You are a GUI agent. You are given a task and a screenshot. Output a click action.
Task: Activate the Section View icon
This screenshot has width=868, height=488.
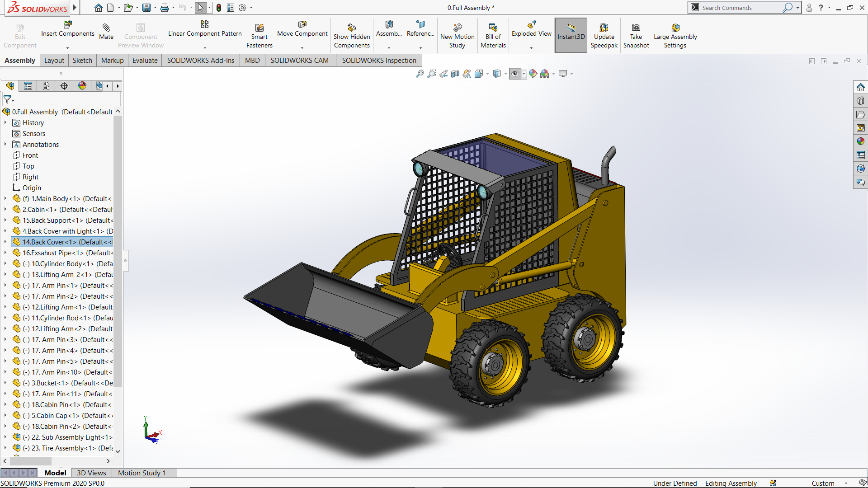455,74
